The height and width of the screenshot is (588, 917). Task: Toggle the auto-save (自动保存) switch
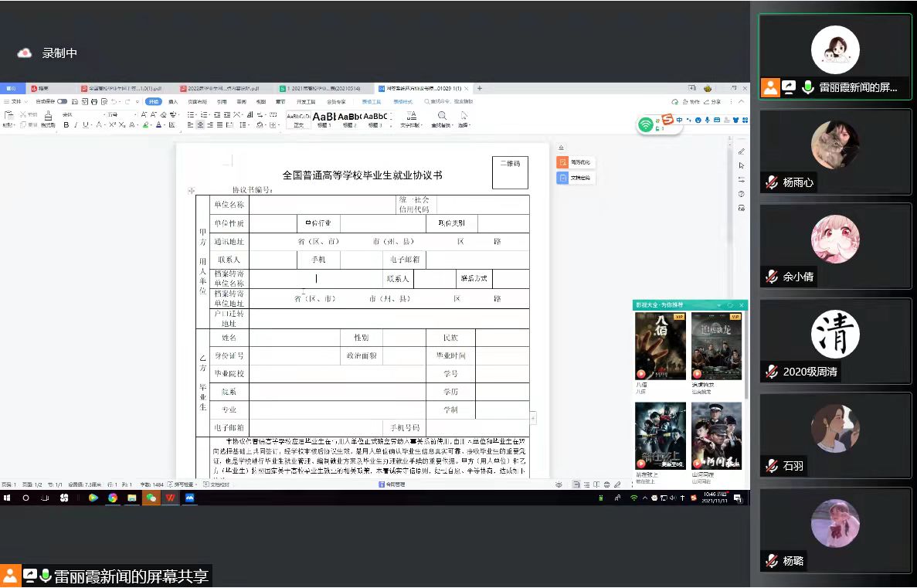point(62,101)
